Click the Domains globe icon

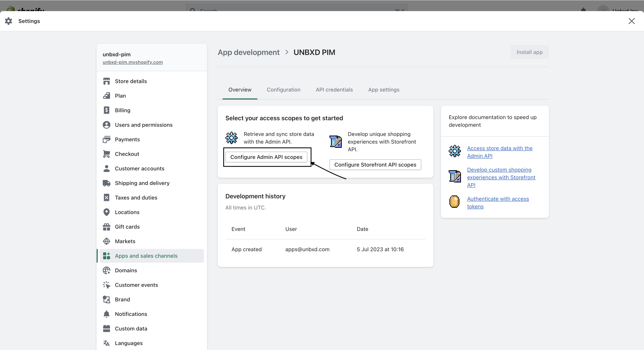pyautogui.click(x=107, y=270)
